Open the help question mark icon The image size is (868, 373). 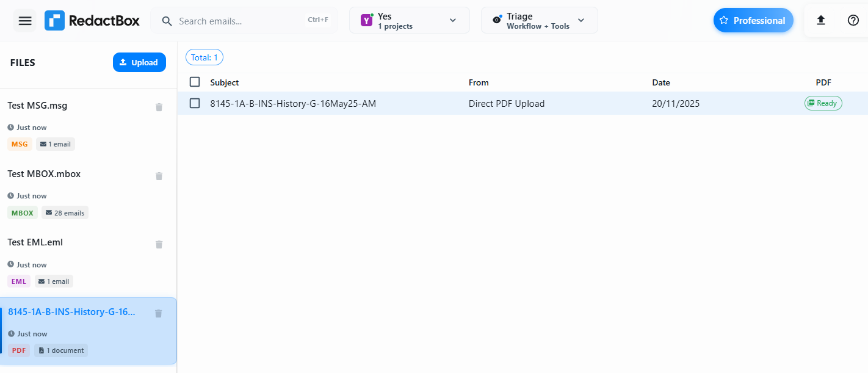pyautogui.click(x=853, y=20)
